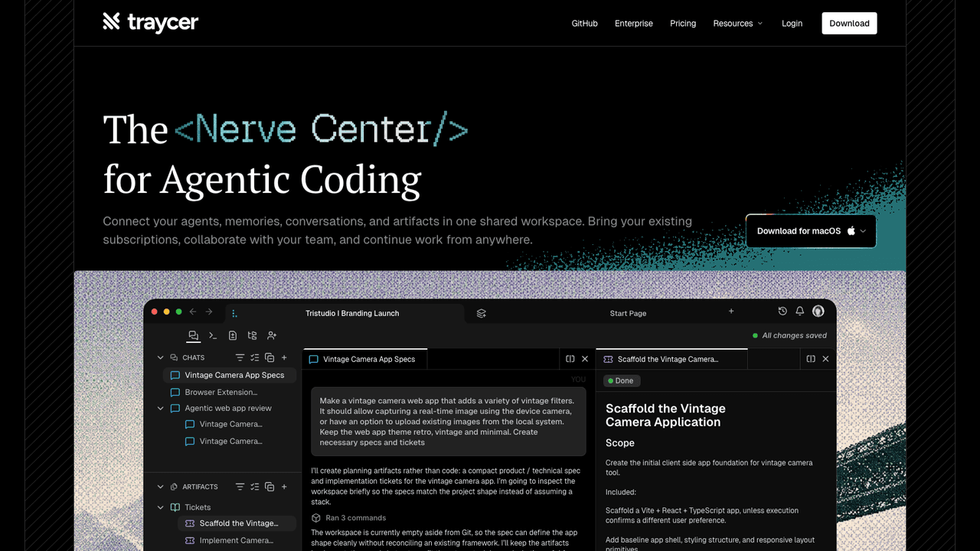The height and width of the screenshot is (551, 980).
Task: Open the Pricing page
Action: (683, 24)
